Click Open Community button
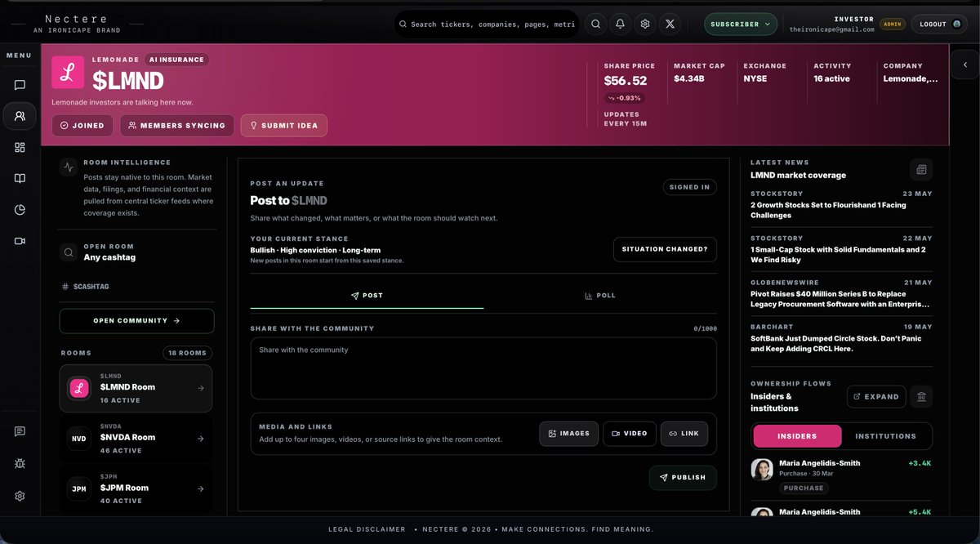Image resolution: width=980 pixels, height=544 pixels. pyautogui.click(x=137, y=321)
